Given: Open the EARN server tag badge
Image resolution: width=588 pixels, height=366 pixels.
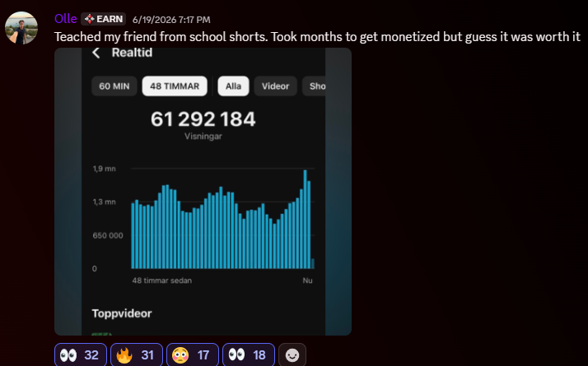Looking at the screenshot, I should click(103, 19).
